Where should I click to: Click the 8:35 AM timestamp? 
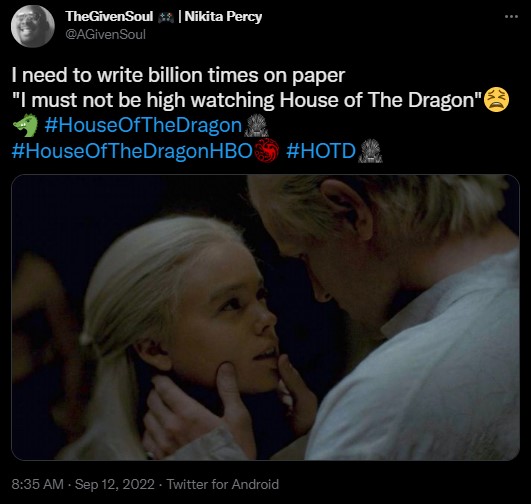[38, 484]
